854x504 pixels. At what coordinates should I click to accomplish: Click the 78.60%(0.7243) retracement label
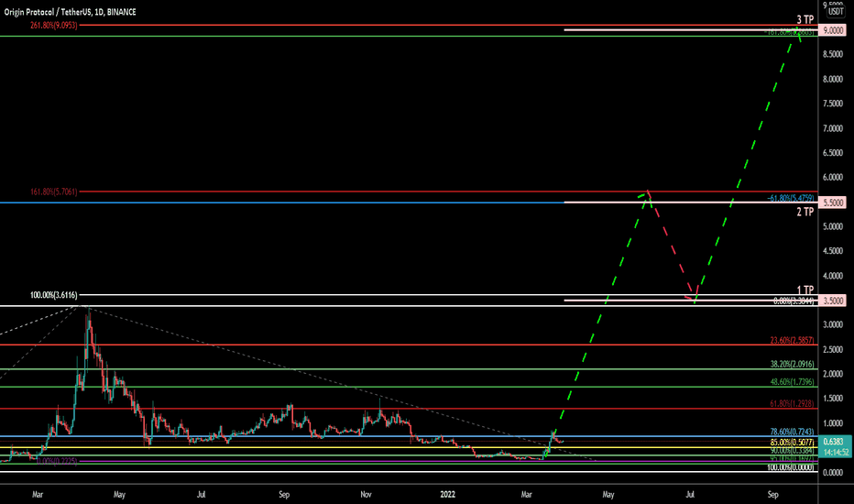point(793,433)
